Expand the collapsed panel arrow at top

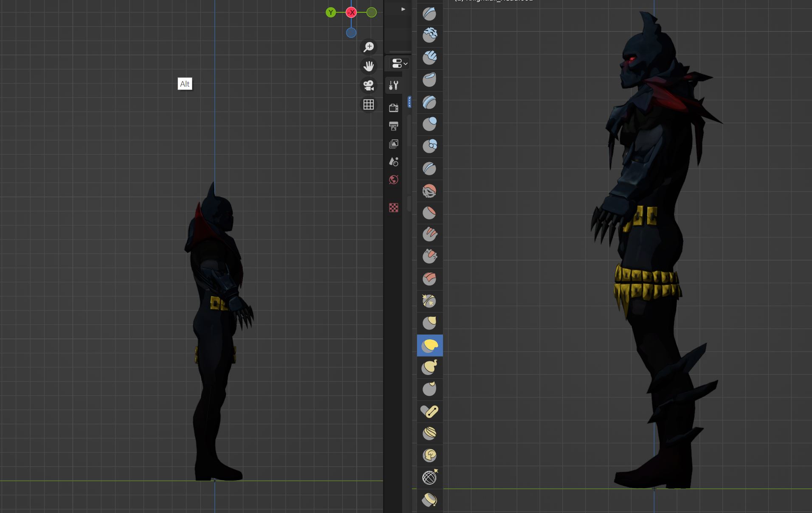(403, 9)
